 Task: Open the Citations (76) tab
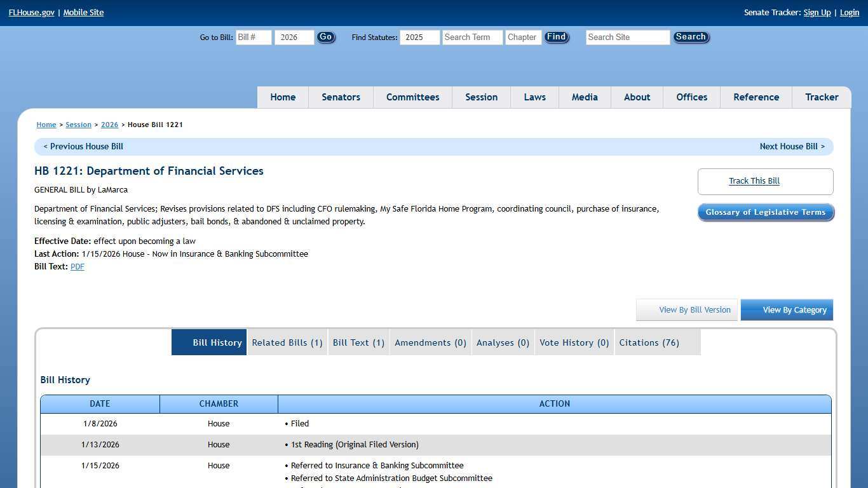tap(649, 342)
